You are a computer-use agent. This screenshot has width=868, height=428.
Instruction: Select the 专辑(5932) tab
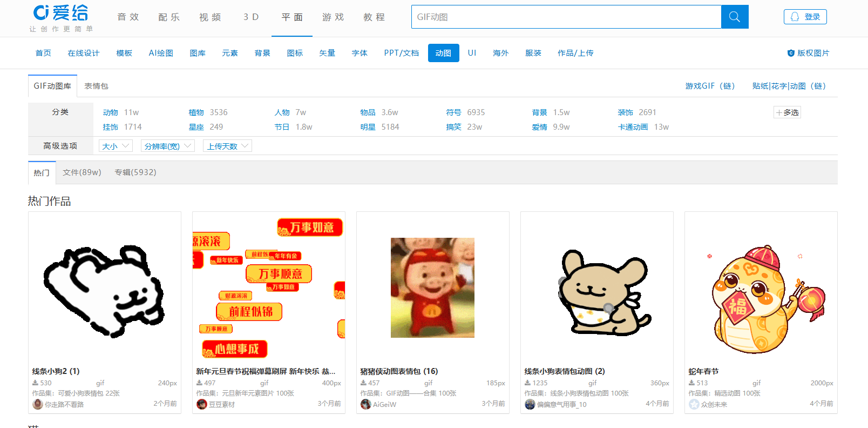tap(135, 172)
